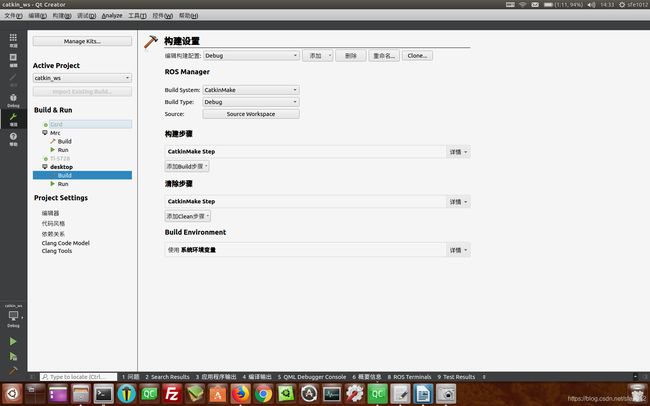The height and width of the screenshot is (406, 650).
Task: Open the mail envelope indicator
Action: [x=535, y=5]
